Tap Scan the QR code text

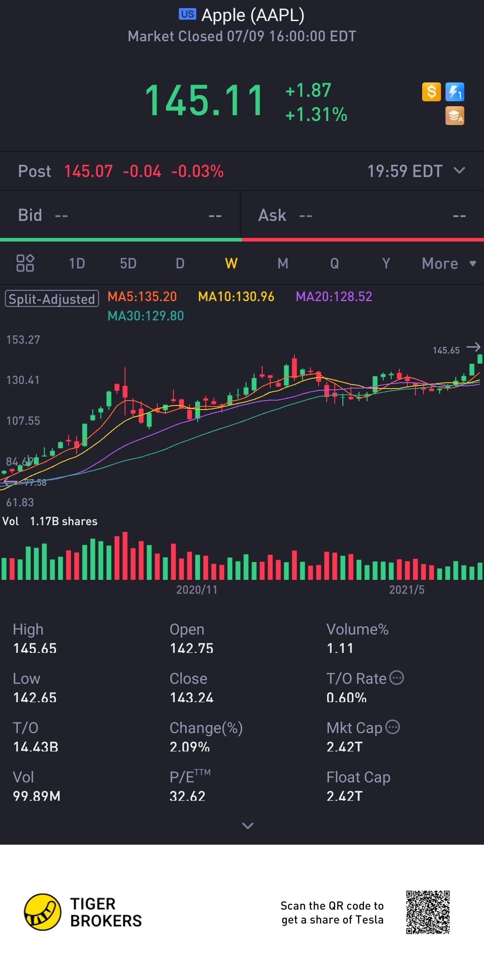(x=332, y=912)
